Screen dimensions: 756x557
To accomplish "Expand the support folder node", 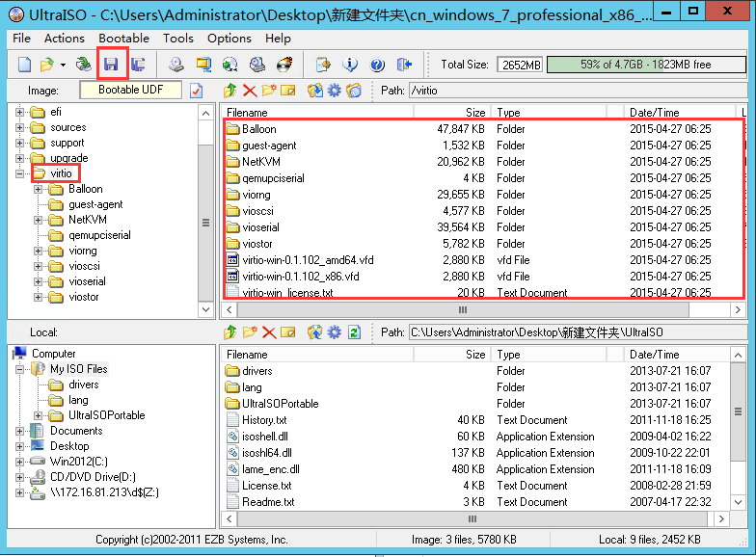I will click(x=19, y=143).
